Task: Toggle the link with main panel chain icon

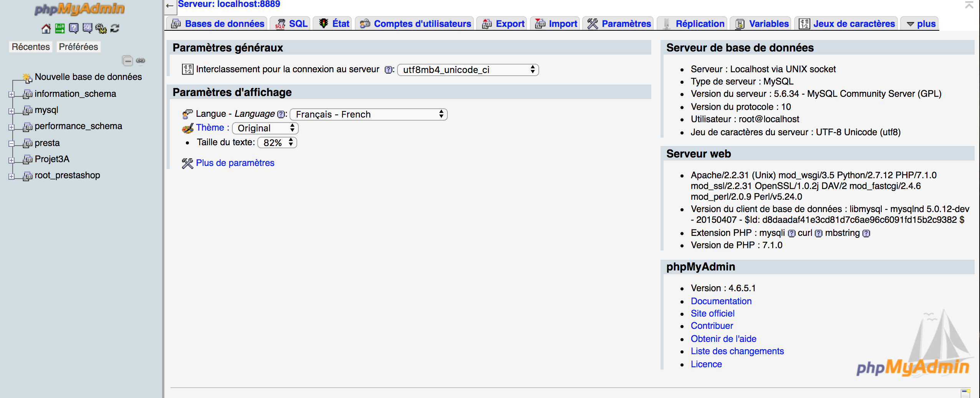Action: [x=141, y=61]
